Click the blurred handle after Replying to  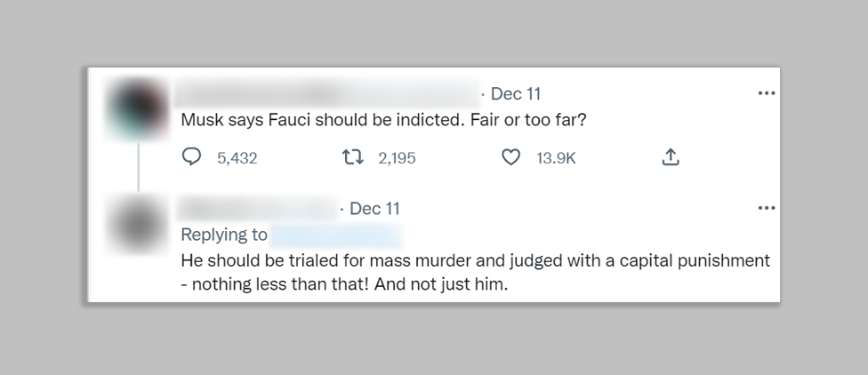(x=334, y=235)
